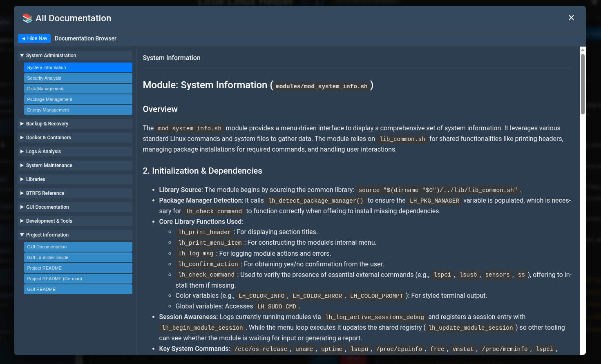Click the 'lh_detect_package_manager()' code

pyautogui.click(x=316, y=201)
